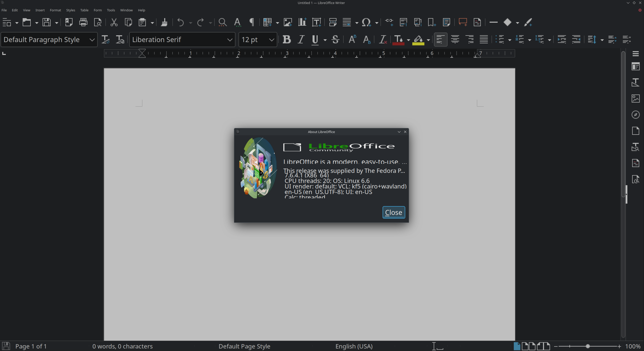This screenshot has height=351, width=644.
Task: Expand the Unordered List dropdown arrow
Action: [510, 40]
